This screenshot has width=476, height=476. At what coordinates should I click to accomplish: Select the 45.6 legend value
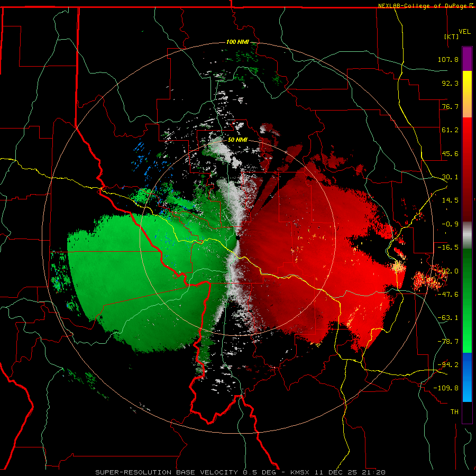(450, 153)
